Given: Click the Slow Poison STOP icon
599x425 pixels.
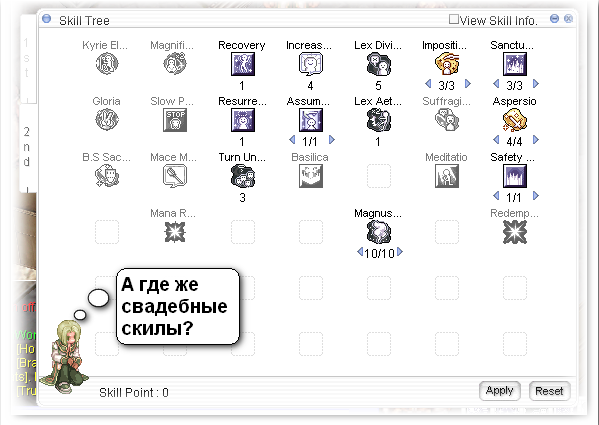Looking at the screenshot, I should pos(175,120).
